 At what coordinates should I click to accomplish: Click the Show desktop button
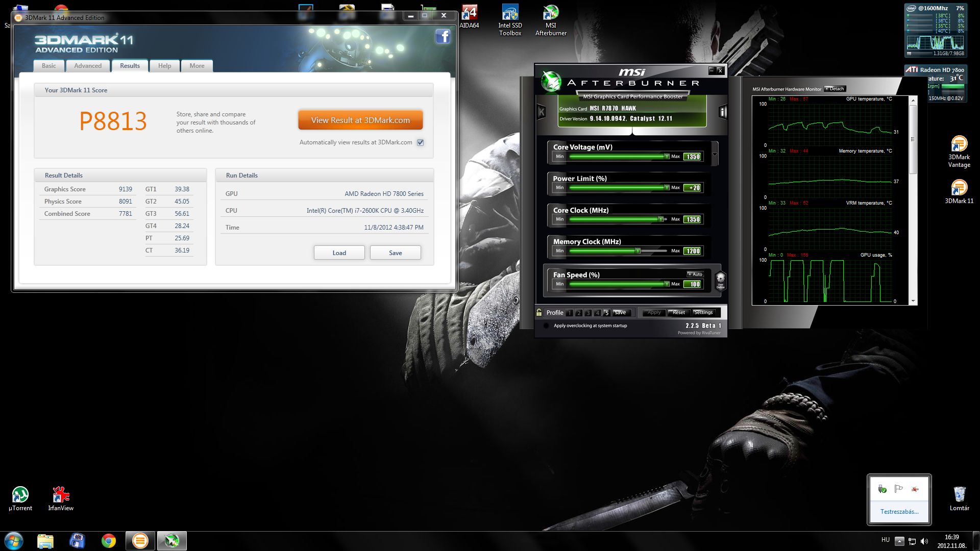976,541
